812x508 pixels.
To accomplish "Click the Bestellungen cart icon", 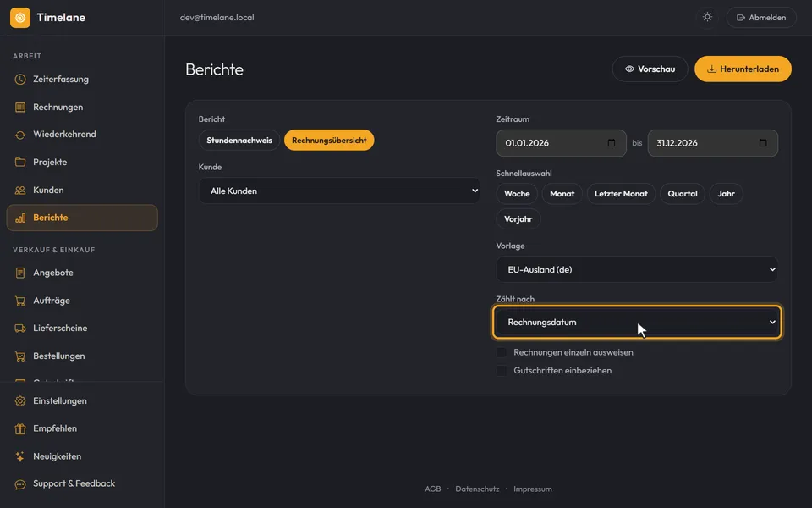I will pos(20,356).
